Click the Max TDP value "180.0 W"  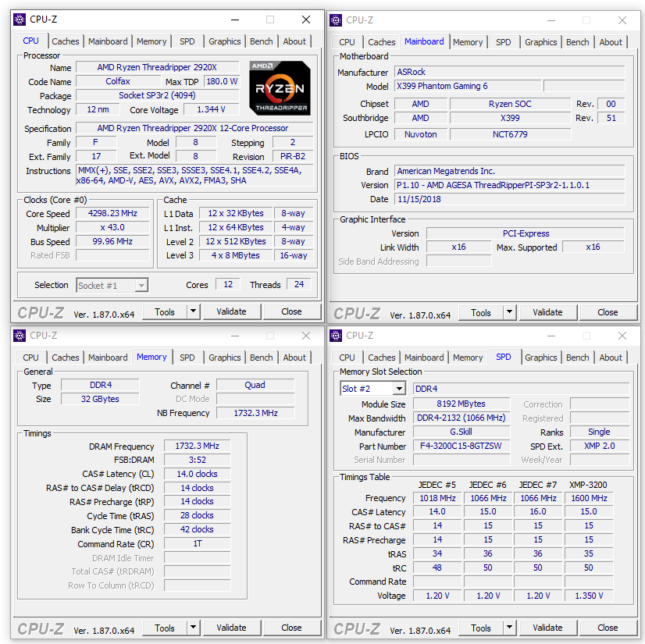222,81
